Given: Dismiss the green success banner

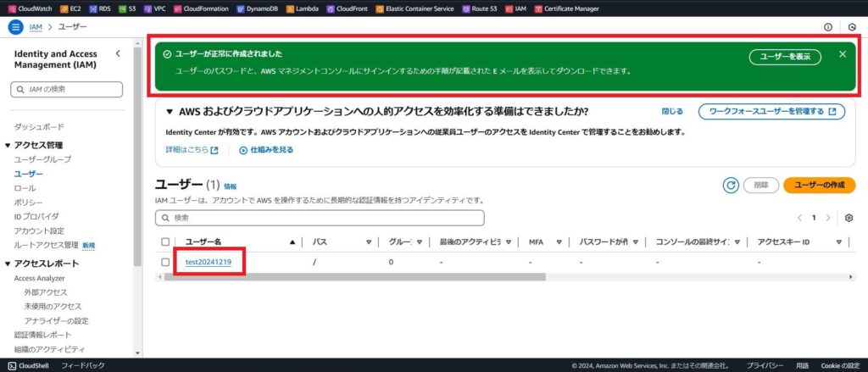Looking at the screenshot, I should point(842,54).
